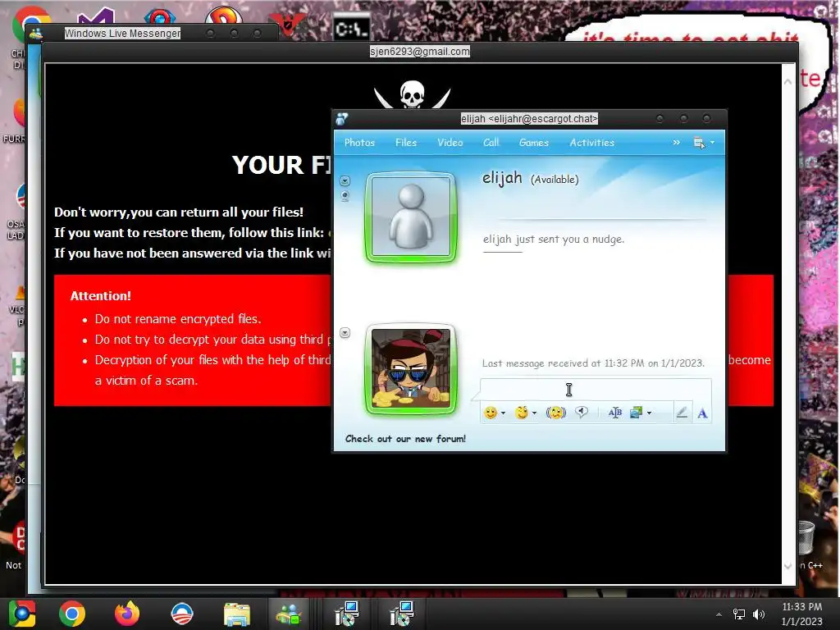
Task: Open the Files menu in chat
Action: [x=406, y=143]
